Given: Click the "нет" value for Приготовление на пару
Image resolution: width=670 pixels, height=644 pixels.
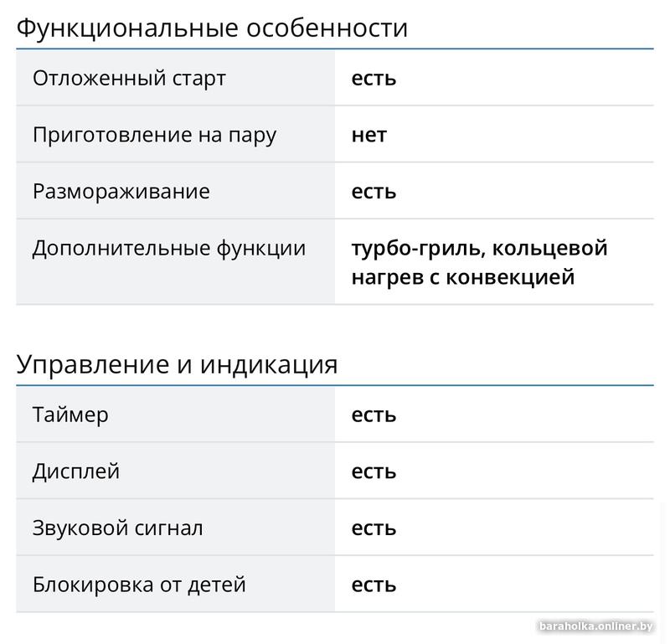Looking at the screenshot, I should [x=369, y=135].
